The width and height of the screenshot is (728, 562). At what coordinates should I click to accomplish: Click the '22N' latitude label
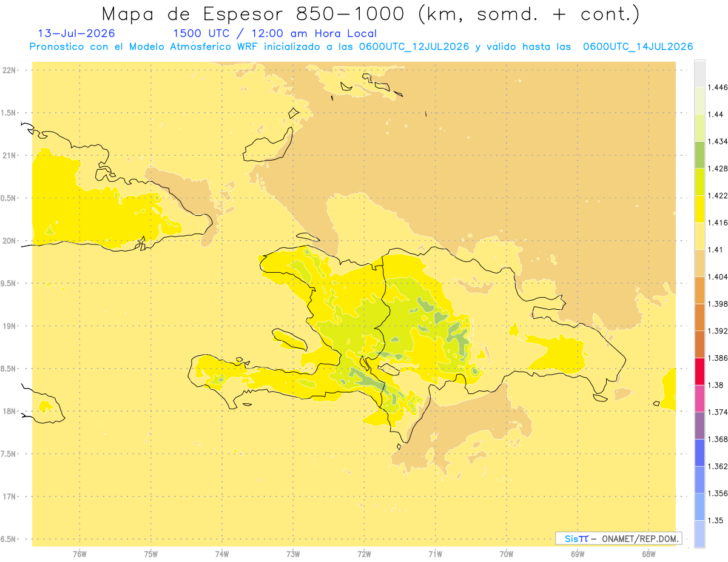click(9, 70)
